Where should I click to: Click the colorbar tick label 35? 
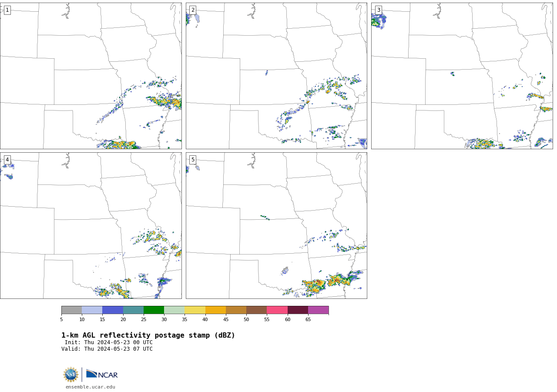[x=185, y=320]
